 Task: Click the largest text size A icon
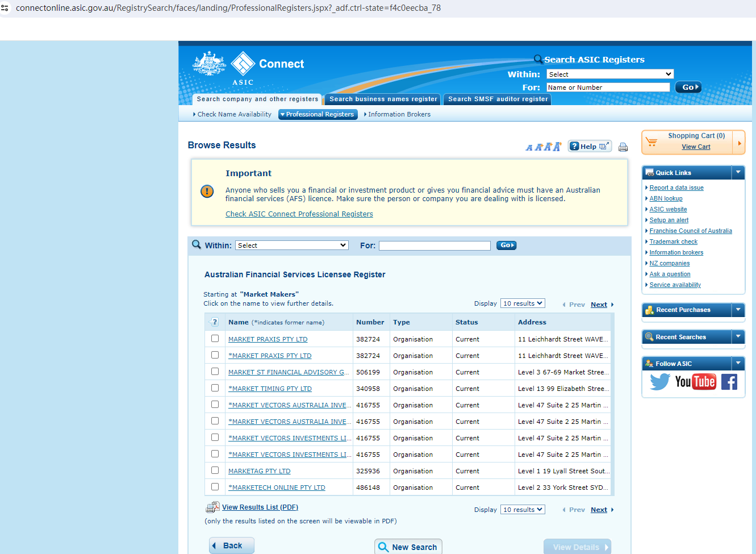tap(557, 147)
